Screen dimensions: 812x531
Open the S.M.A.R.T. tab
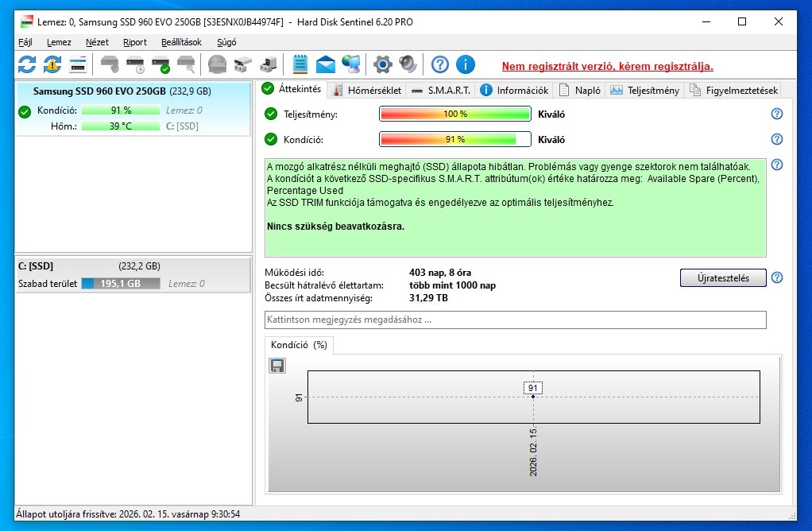pos(441,90)
